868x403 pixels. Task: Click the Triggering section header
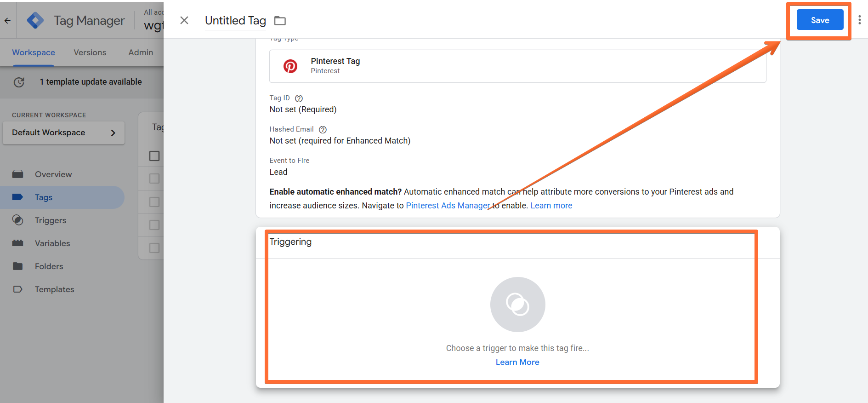290,242
